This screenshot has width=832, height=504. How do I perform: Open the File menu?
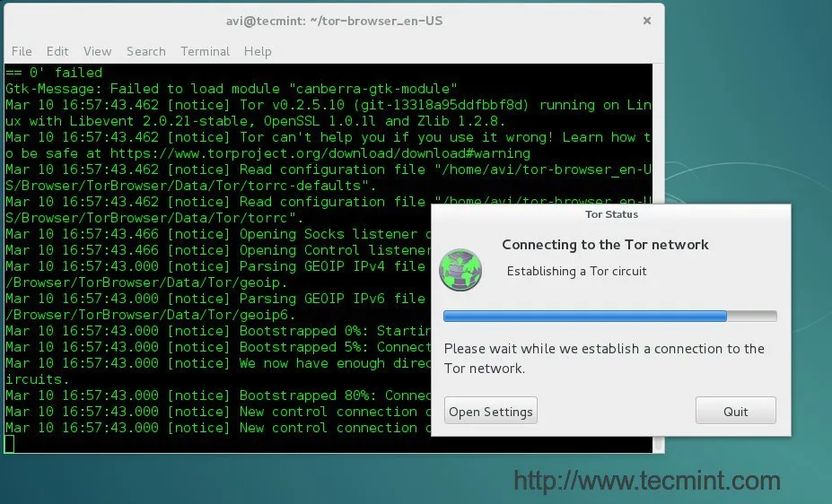point(22,51)
